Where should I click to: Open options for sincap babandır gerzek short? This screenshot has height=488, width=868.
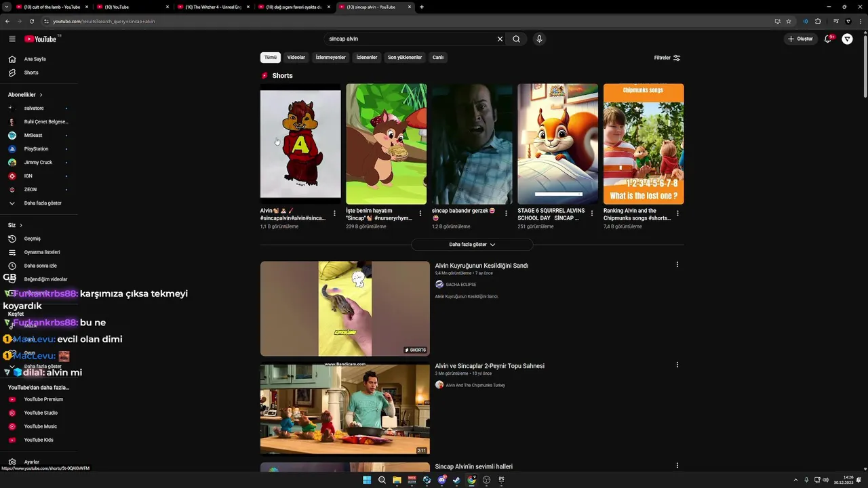tap(506, 213)
